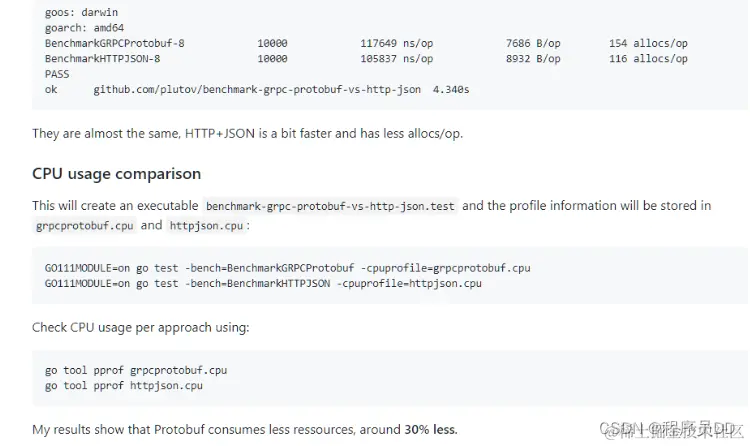Click the "go tool pprof grpcprotobuf.cpu" command
Screen dimensions: 750x446
(x=136, y=370)
